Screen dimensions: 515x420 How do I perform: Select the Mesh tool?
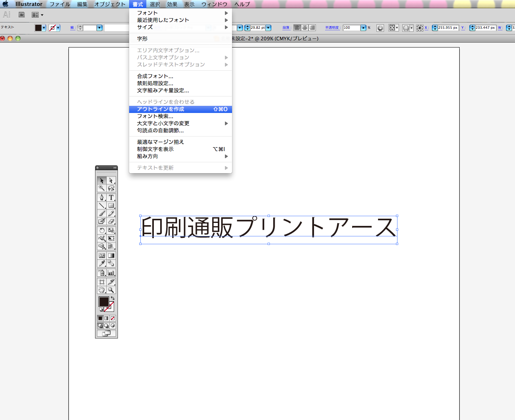(x=102, y=255)
